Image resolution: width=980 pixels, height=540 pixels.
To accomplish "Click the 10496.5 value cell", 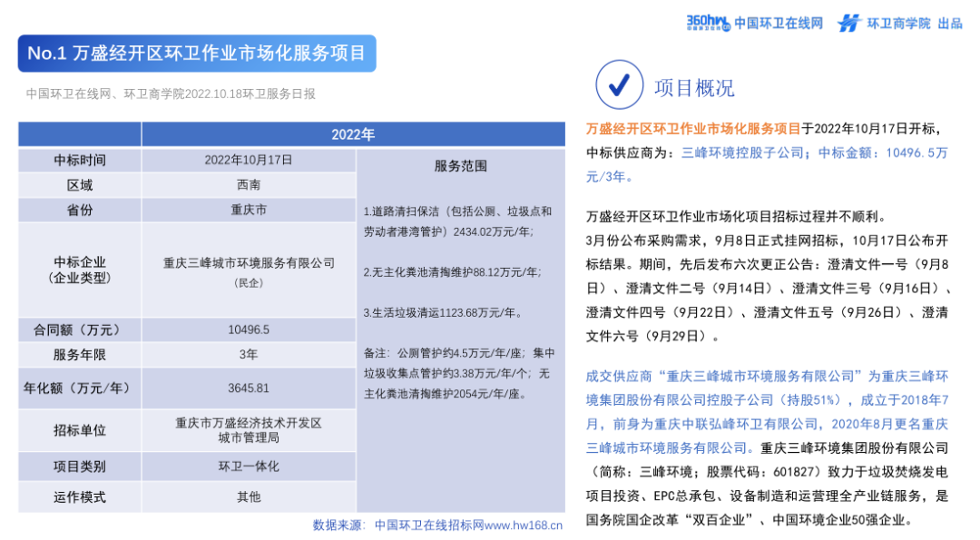I will pos(248,329).
